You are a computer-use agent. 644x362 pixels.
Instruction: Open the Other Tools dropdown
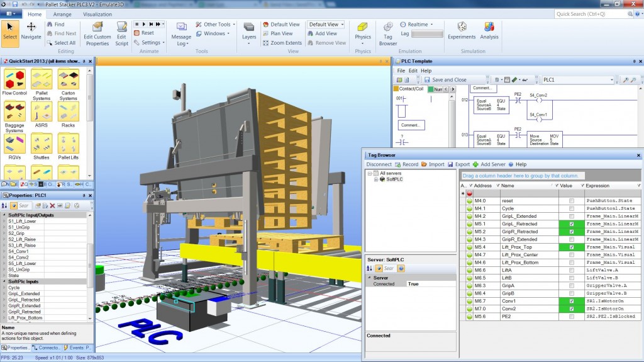click(x=216, y=25)
